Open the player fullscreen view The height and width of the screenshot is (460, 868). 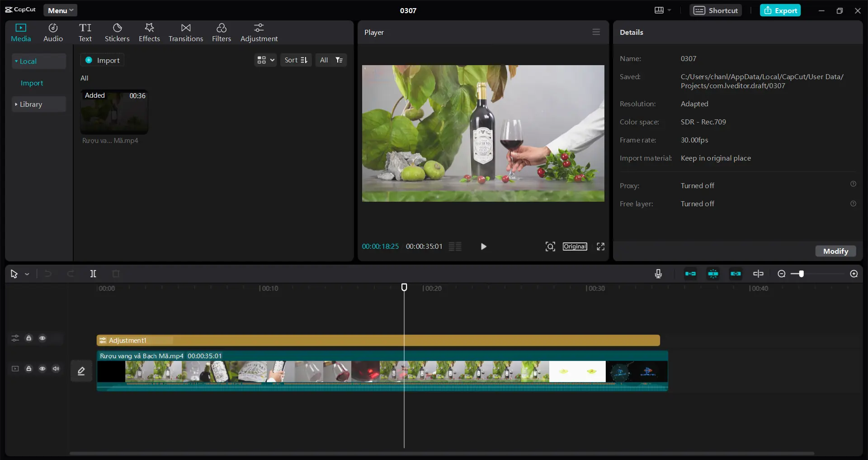point(600,247)
